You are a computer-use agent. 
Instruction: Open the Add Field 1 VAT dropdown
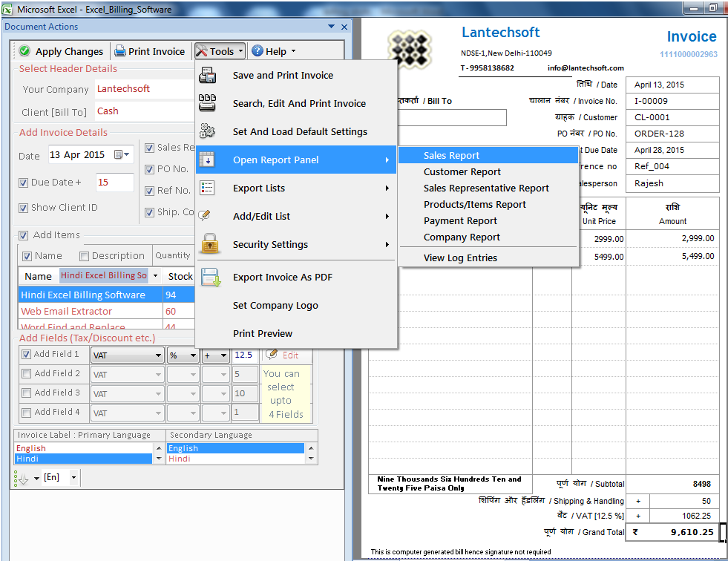158,355
